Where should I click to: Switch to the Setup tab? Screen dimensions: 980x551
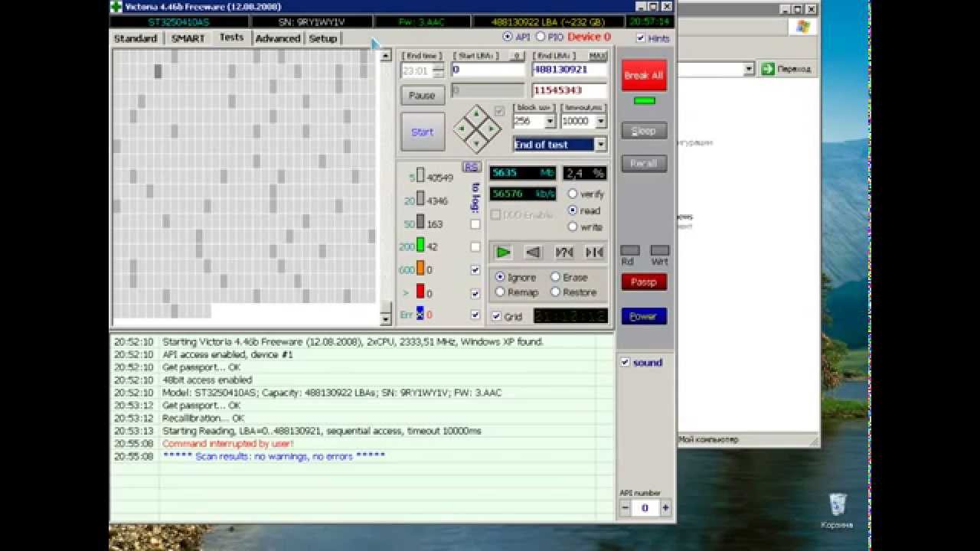click(x=322, y=38)
